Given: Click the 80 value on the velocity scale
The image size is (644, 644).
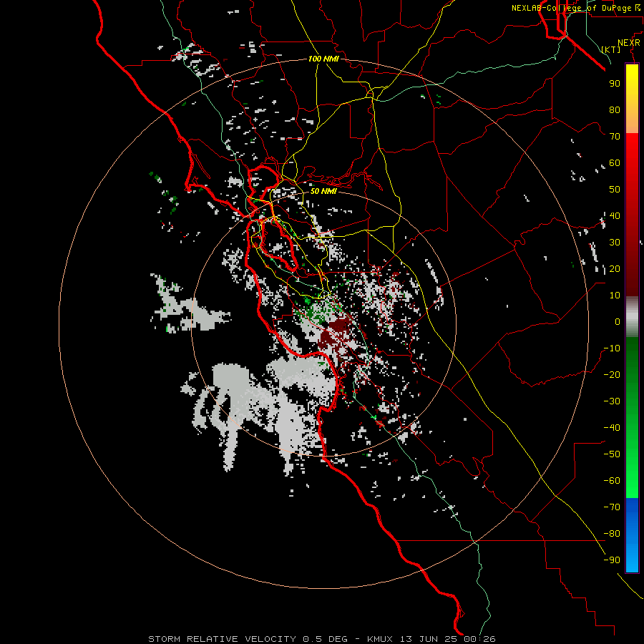Looking at the screenshot, I should (x=615, y=109).
